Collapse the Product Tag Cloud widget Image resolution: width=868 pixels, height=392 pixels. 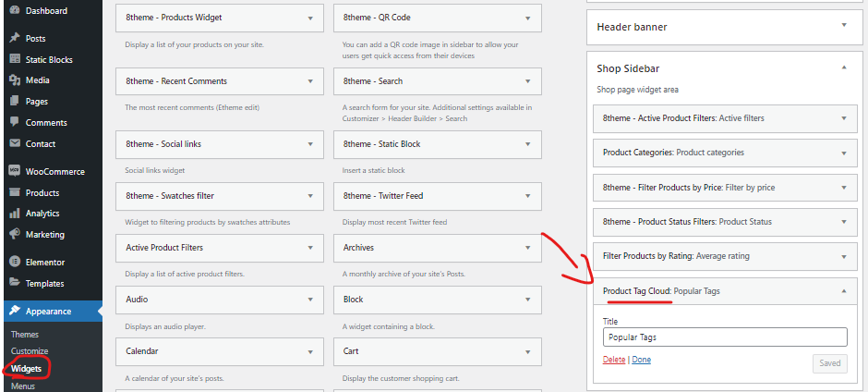(x=844, y=290)
